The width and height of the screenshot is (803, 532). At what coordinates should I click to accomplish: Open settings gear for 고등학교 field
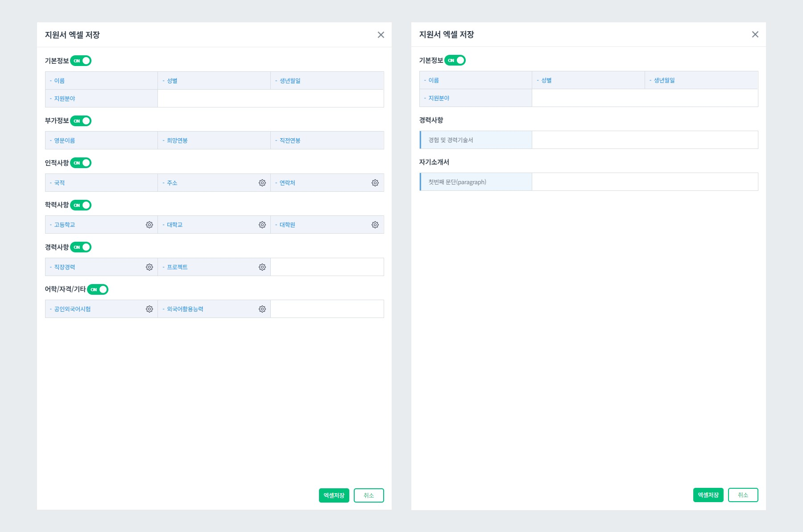149,225
